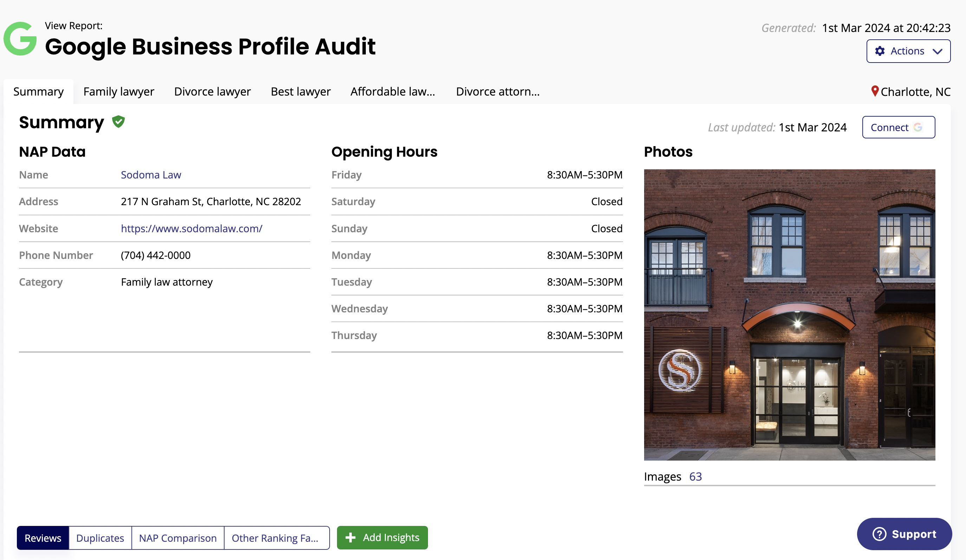The image size is (966, 560).
Task: Click the images count 63 link
Action: click(695, 476)
